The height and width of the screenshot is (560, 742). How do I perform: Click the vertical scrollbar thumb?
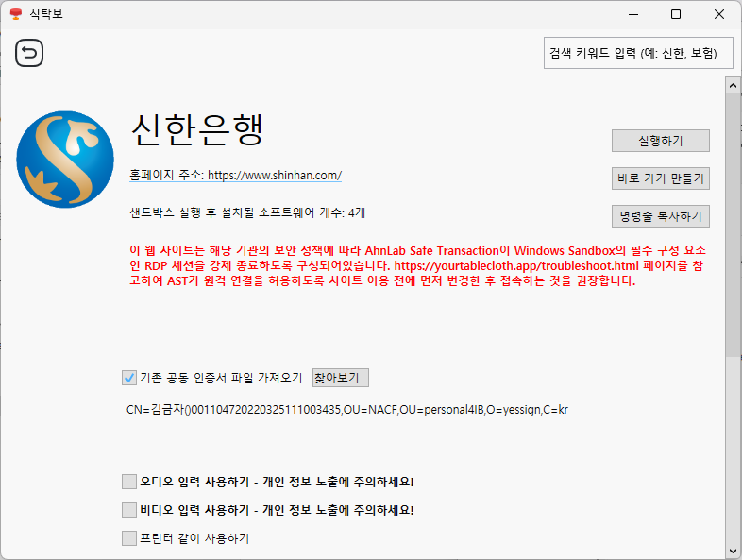click(x=733, y=225)
